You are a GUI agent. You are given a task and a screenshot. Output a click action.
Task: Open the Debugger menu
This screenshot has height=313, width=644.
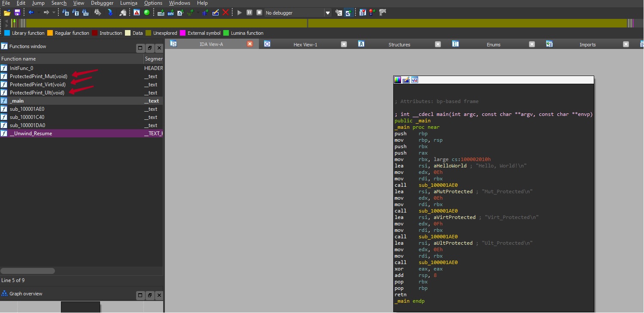(102, 3)
